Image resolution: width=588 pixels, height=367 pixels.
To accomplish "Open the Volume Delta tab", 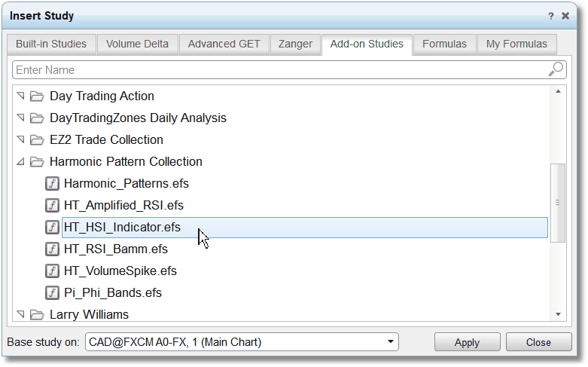I will (137, 44).
